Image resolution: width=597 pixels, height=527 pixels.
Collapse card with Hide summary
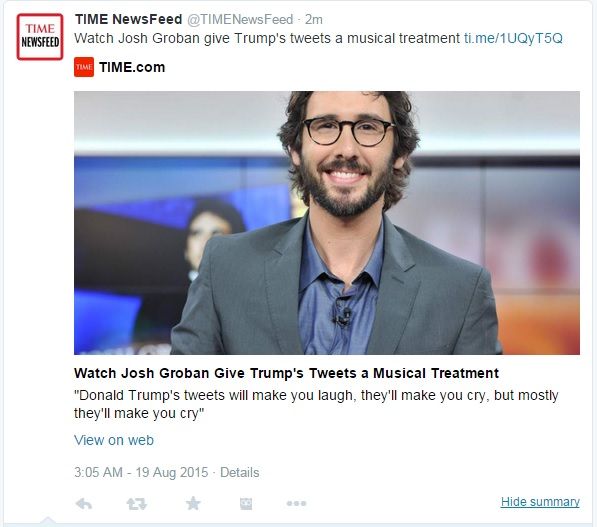(540, 502)
